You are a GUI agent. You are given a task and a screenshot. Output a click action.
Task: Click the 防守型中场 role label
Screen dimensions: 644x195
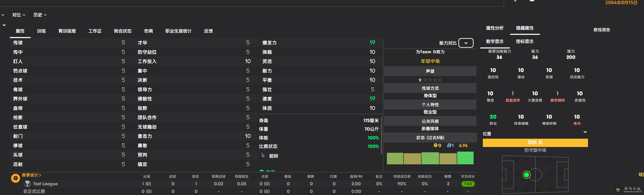coord(535,150)
